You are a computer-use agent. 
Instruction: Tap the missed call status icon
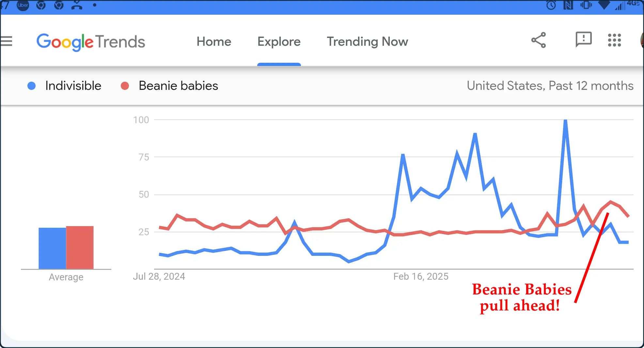[x=77, y=5]
